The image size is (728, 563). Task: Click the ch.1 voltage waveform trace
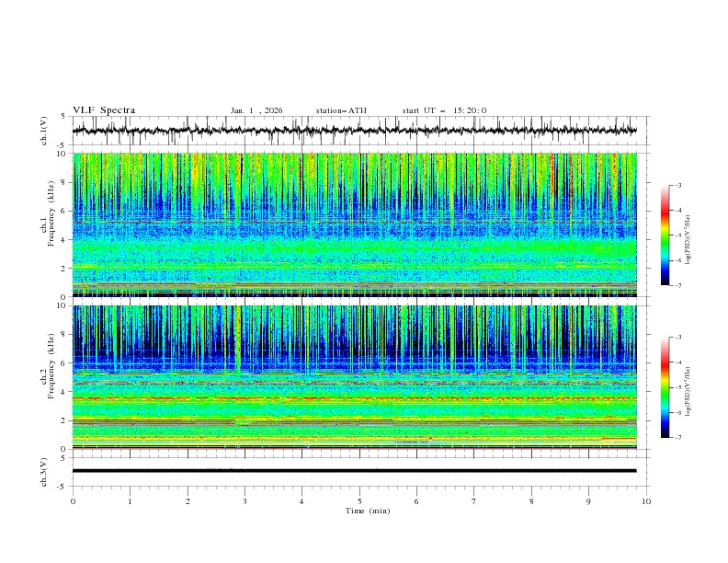pyautogui.click(x=355, y=131)
